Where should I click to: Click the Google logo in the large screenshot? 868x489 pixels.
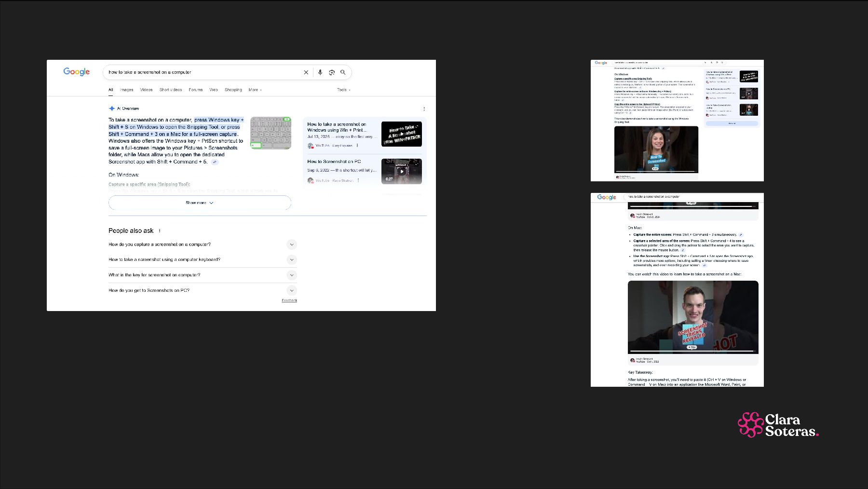(77, 72)
